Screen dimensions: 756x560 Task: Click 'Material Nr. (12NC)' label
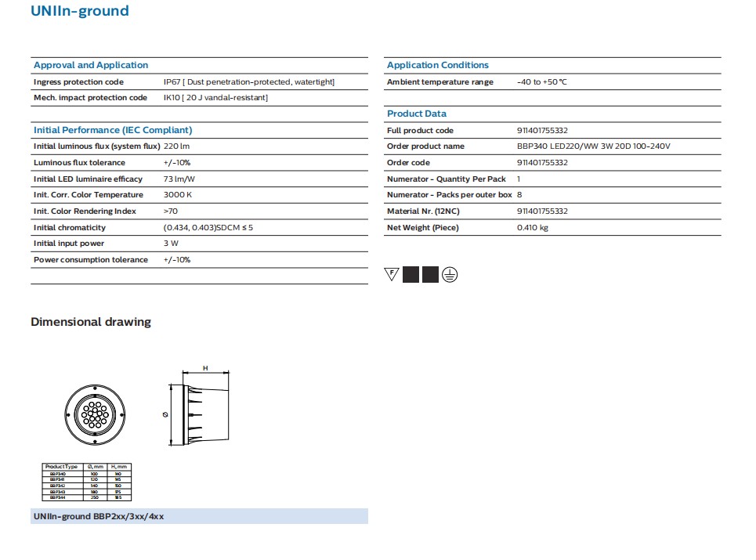[423, 211]
